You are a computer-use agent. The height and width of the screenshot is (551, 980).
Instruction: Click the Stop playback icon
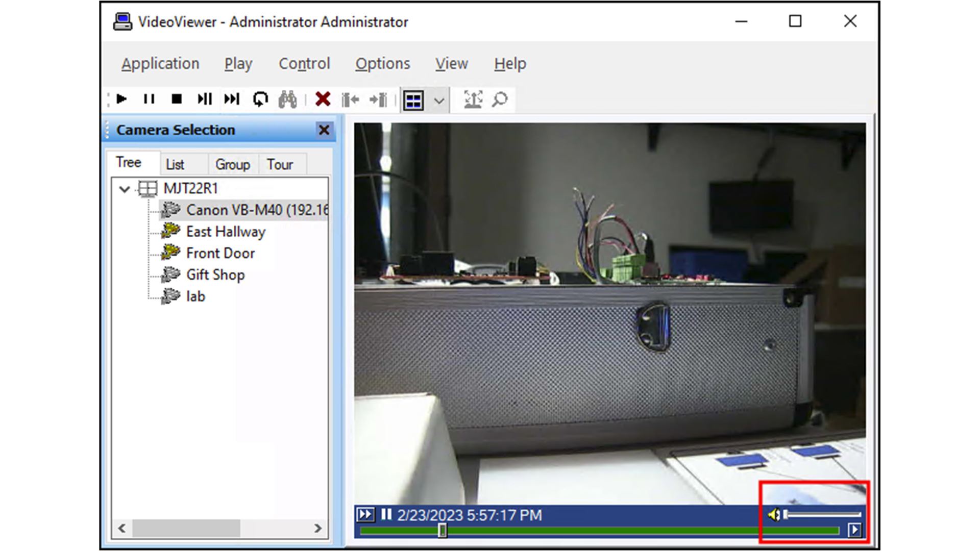177,99
